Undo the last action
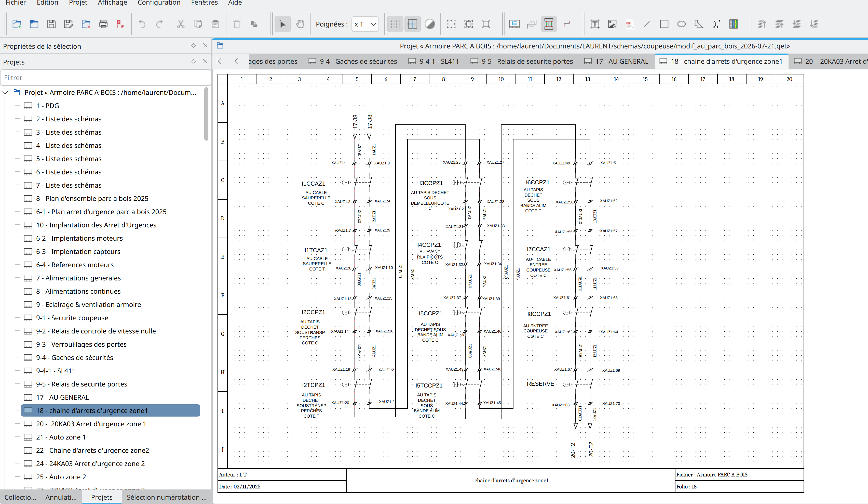Image resolution: width=868 pixels, height=504 pixels. tap(142, 24)
